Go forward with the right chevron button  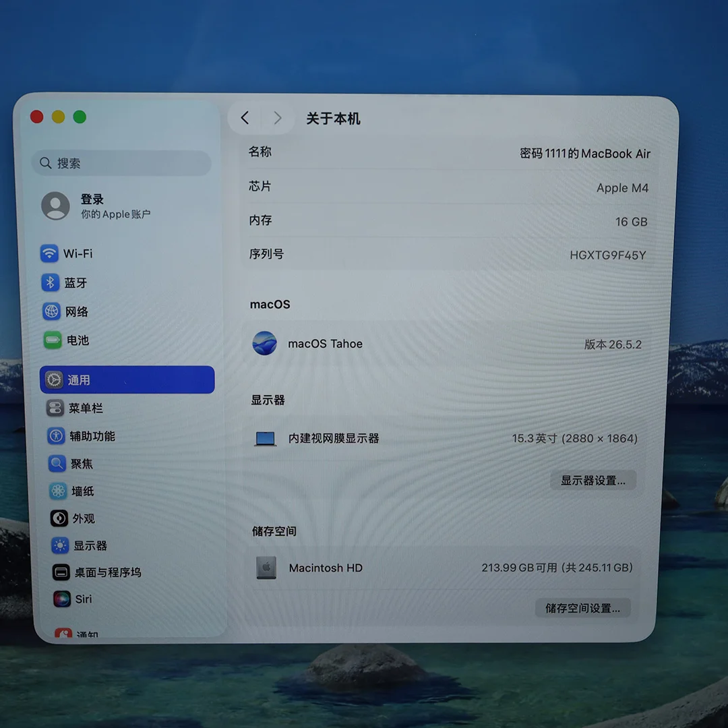point(278,118)
